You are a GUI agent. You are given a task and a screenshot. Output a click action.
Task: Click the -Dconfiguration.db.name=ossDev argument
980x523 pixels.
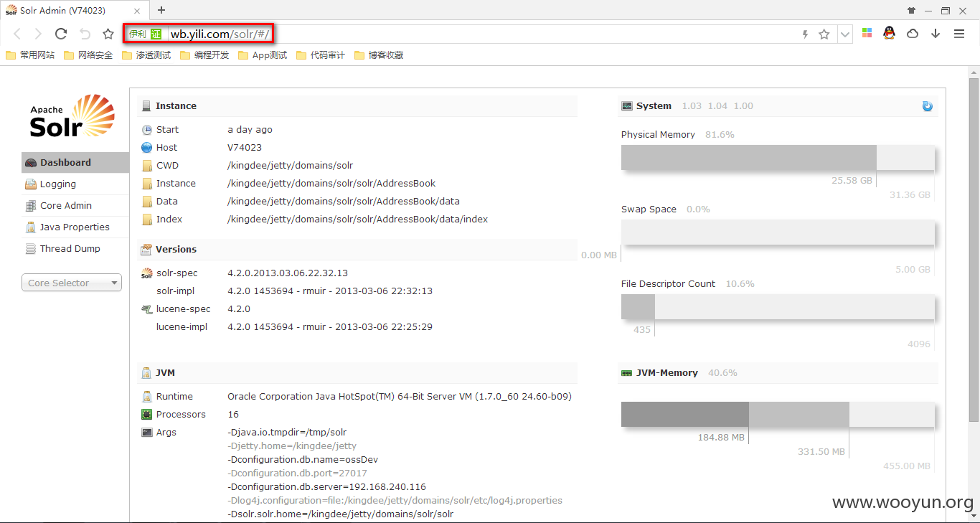(x=303, y=460)
